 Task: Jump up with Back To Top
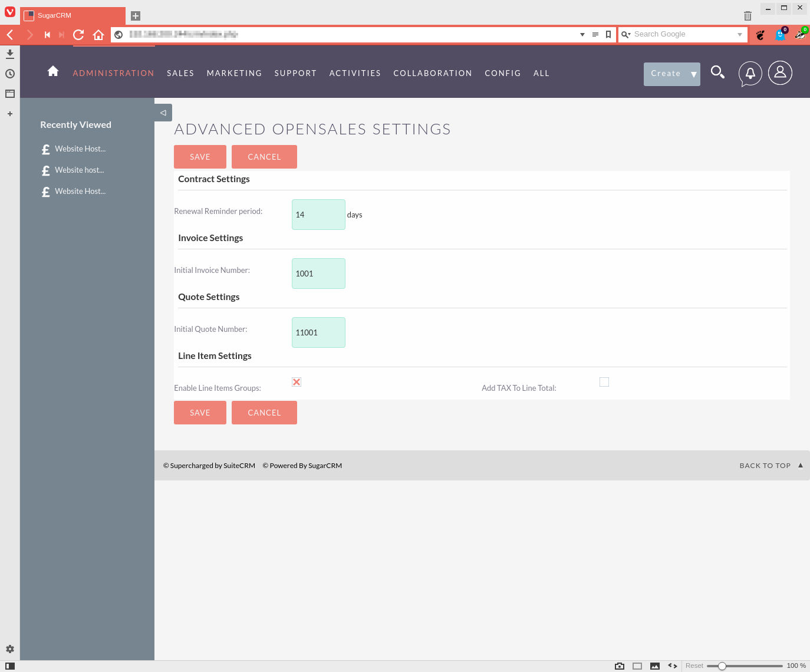[x=771, y=466]
